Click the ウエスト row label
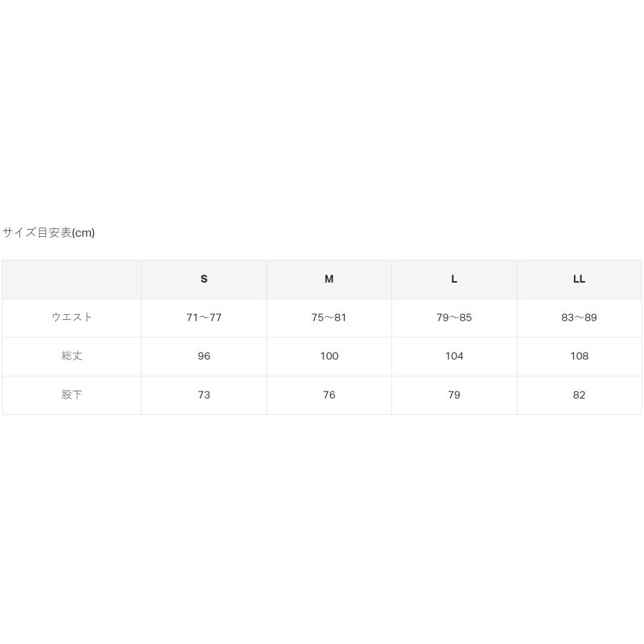 [x=72, y=318]
